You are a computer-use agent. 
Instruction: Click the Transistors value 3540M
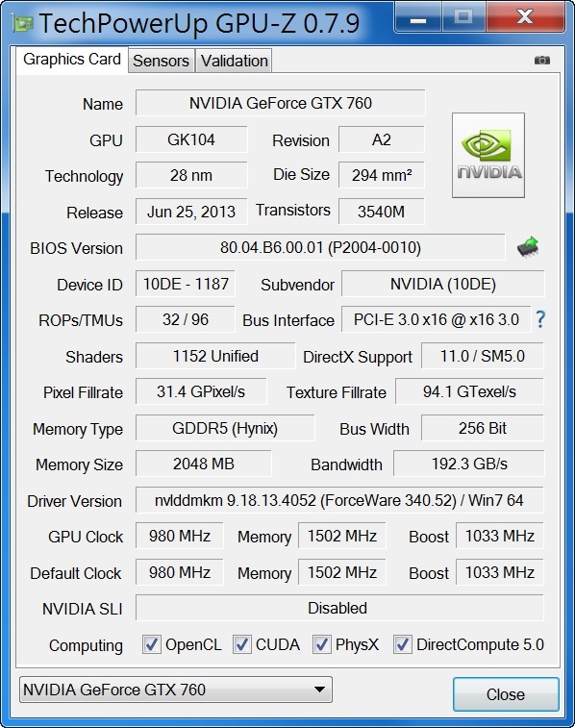pyautogui.click(x=382, y=212)
